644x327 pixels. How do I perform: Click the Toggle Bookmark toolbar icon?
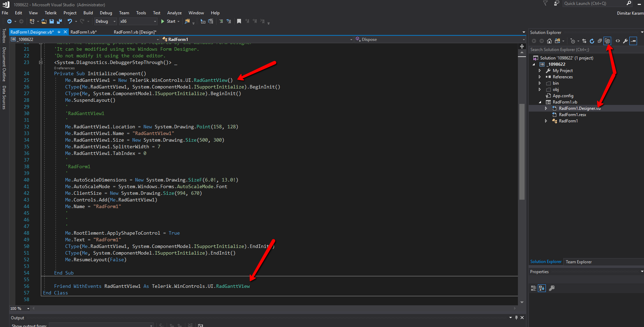[x=239, y=21]
